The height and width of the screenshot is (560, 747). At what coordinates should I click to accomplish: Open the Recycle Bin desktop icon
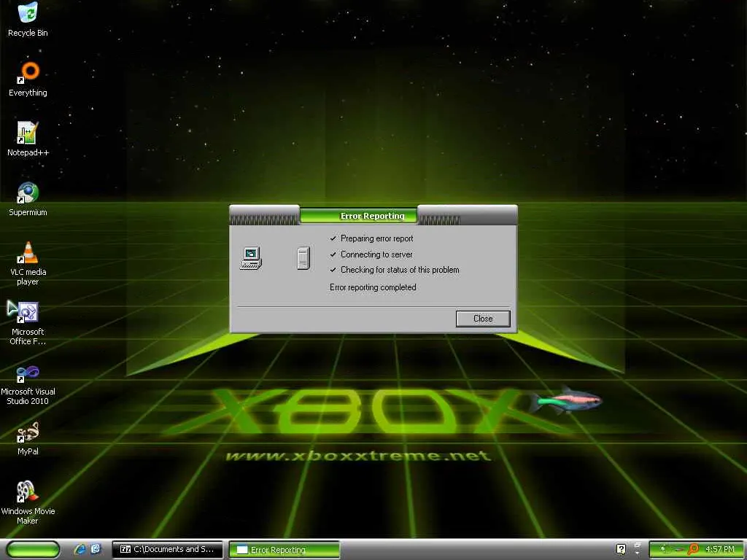point(28,19)
